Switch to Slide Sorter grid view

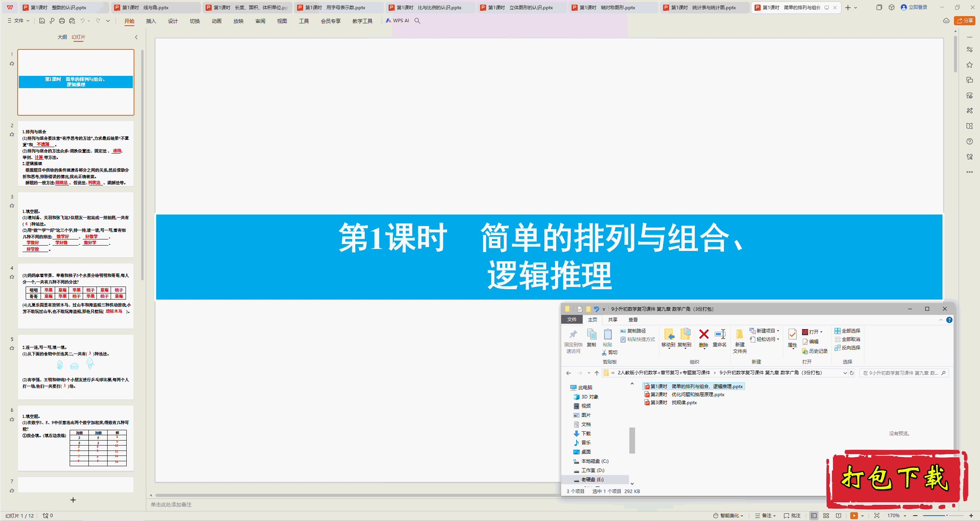coord(826,516)
